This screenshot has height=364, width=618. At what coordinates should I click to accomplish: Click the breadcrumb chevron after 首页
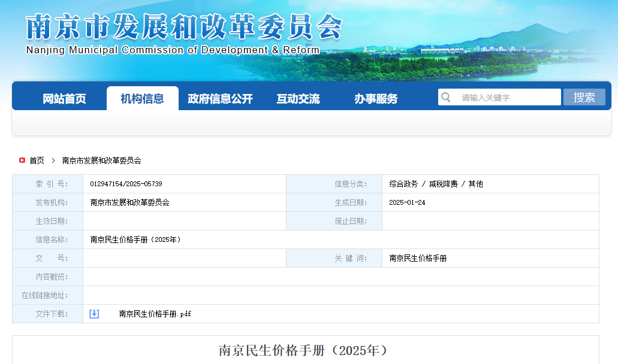tap(53, 160)
